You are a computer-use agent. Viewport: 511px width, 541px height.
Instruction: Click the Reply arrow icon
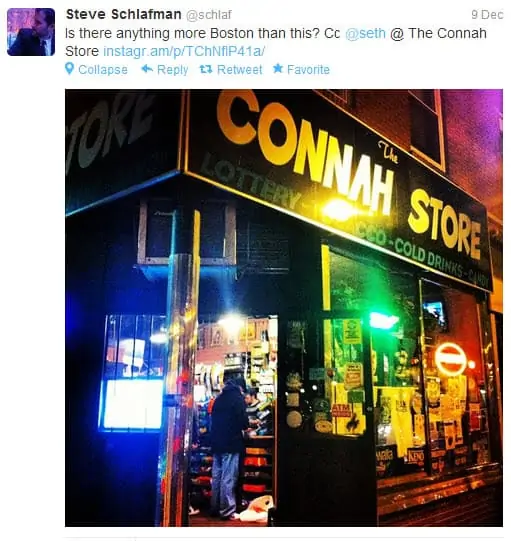[147, 69]
